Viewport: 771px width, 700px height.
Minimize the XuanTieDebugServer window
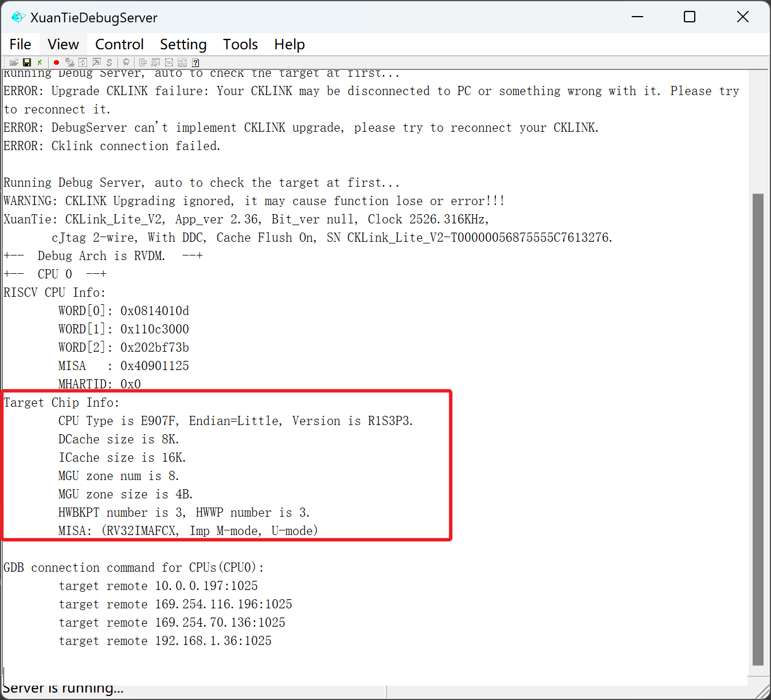(637, 17)
